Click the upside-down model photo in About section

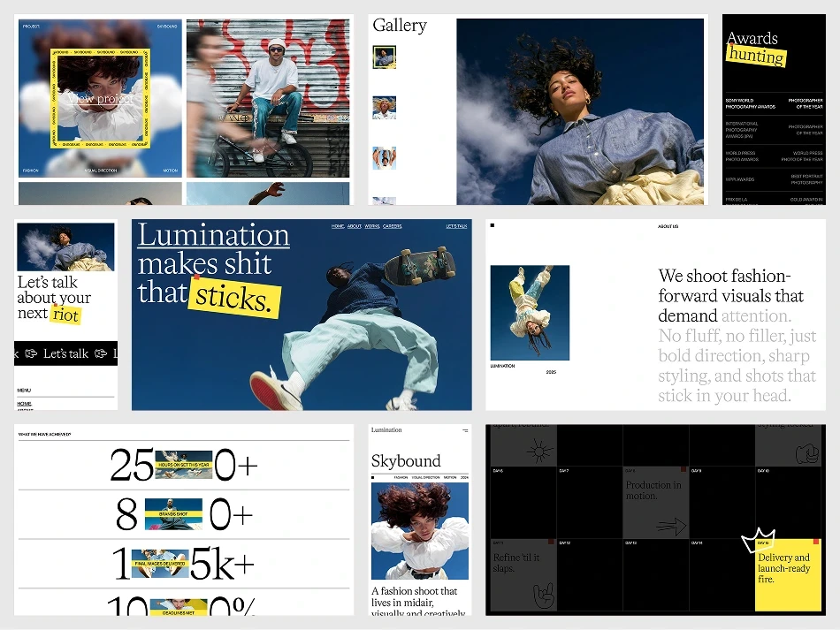click(x=530, y=313)
